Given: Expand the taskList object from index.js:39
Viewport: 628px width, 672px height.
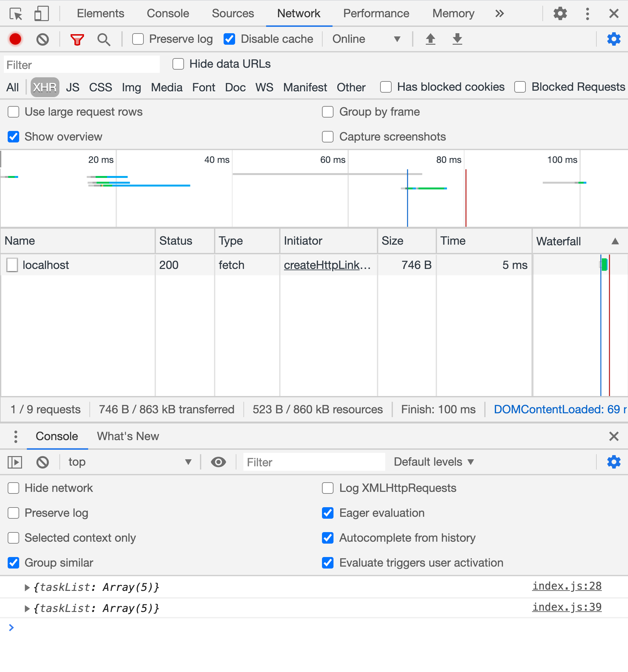Looking at the screenshot, I should [27, 609].
